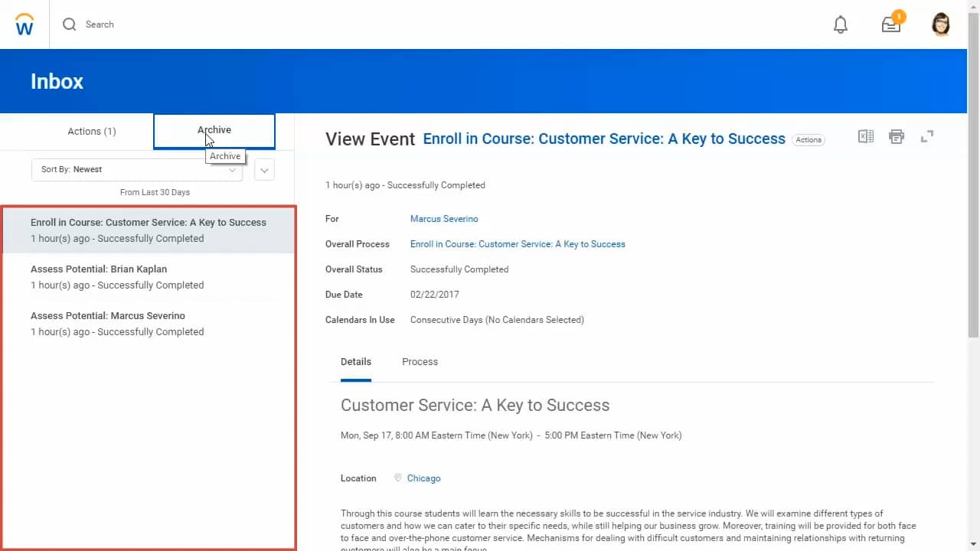Open the inbox tray icon

click(x=890, y=24)
